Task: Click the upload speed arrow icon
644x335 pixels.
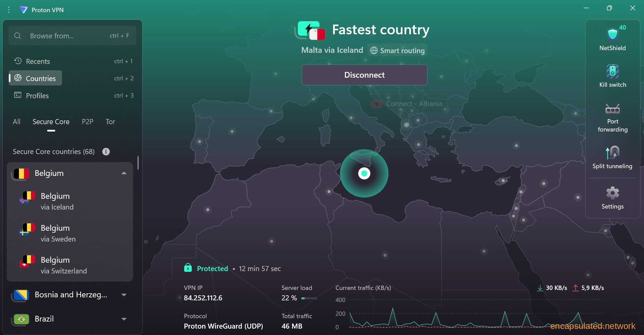Action: pos(576,288)
